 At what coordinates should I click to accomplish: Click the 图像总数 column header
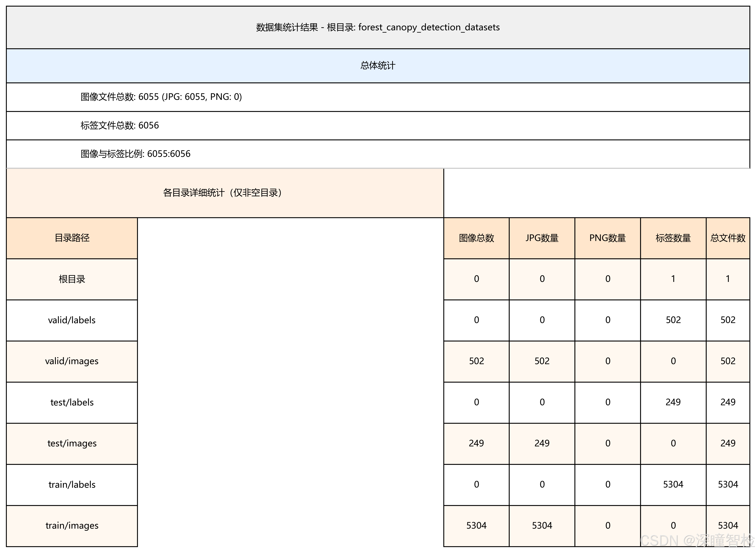click(476, 238)
